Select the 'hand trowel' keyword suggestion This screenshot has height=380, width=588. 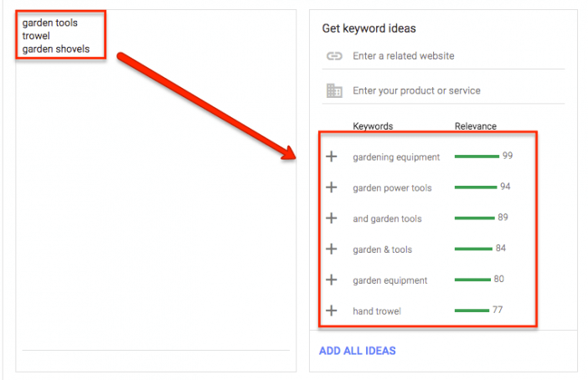(376, 311)
